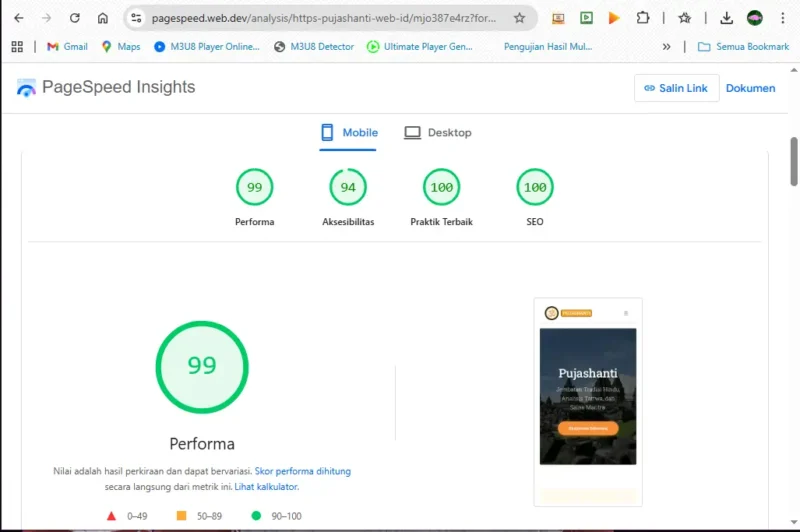Viewport: 800px width, 532px height.
Task: Open the Skor performa dihitung link
Action: click(303, 471)
